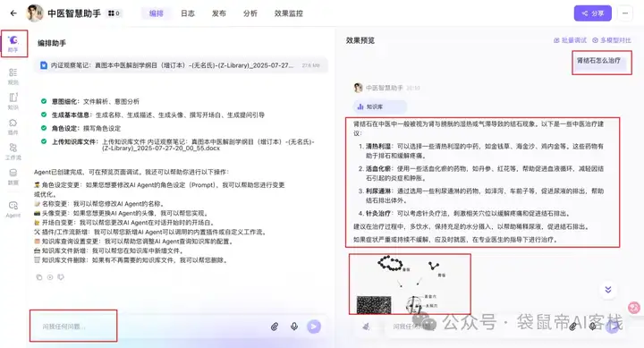Start voice input in 效果预览 chat

(592, 327)
